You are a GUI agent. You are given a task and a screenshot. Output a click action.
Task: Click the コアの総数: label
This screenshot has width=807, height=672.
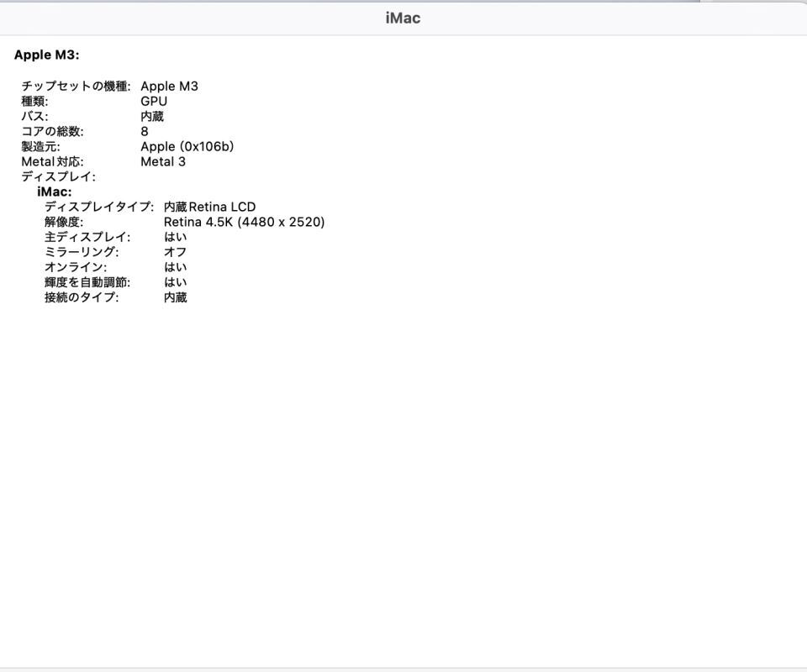(x=52, y=132)
